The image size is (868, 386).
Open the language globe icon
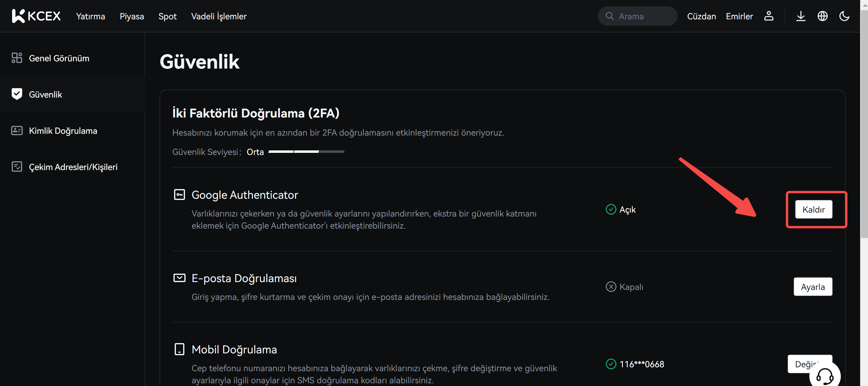click(x=822, y=16)
